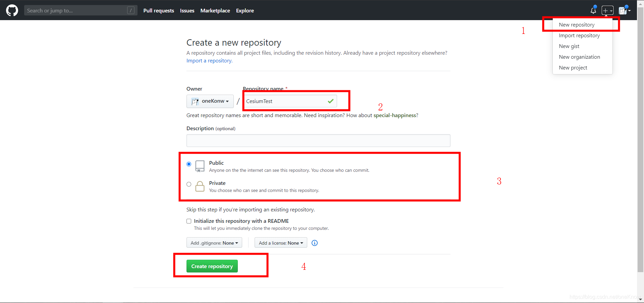Expand the Add .gitignore dropdown
This screenshot has height=303, width=644.
(214, 243)
